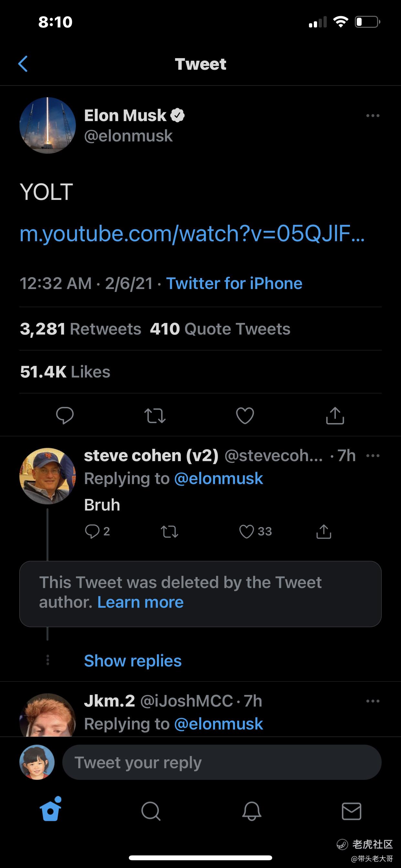
Task: Reply to steve cohen's Bruh tweet
Action: click(92, 532)
